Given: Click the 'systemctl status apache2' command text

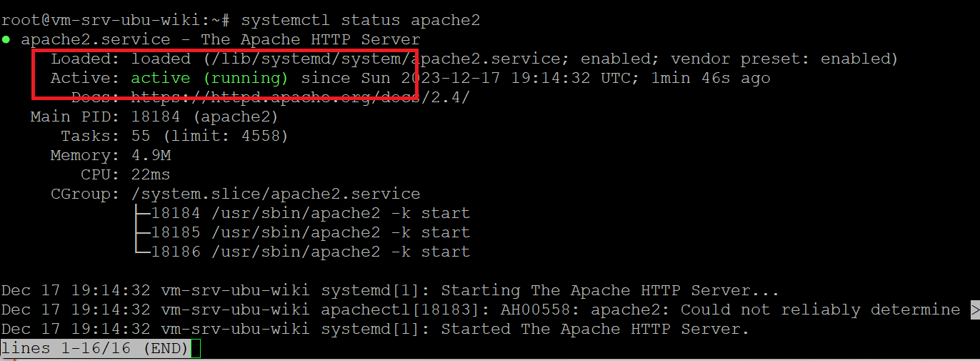Looking at the screenshot, I should click(x=360, y=21).
